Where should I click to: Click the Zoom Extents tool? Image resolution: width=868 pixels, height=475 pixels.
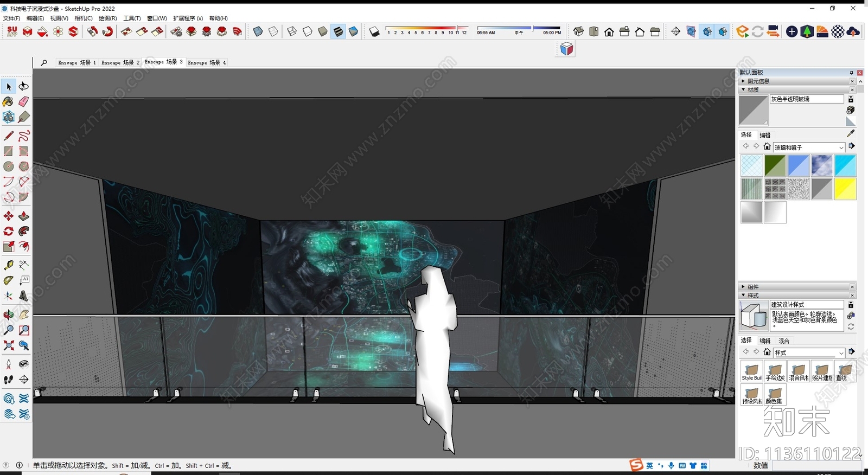click(9, 345)
